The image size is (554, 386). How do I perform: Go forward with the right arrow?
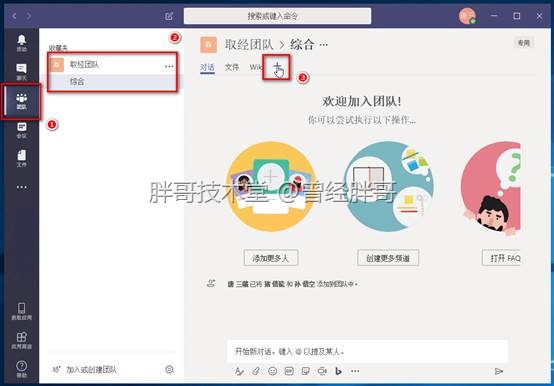(29, 16)
